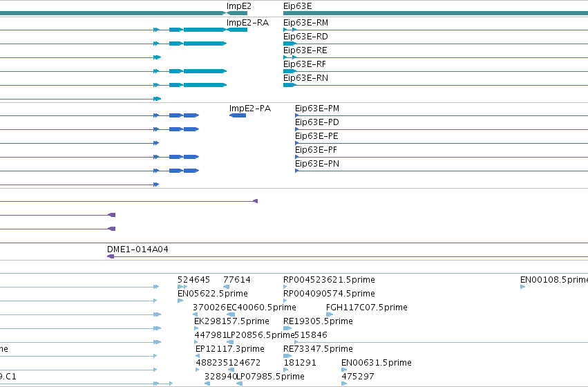The width and height of the screenshot is (588, 387).
Task: Click the 77614 feature label
Action: coord(237,280)
